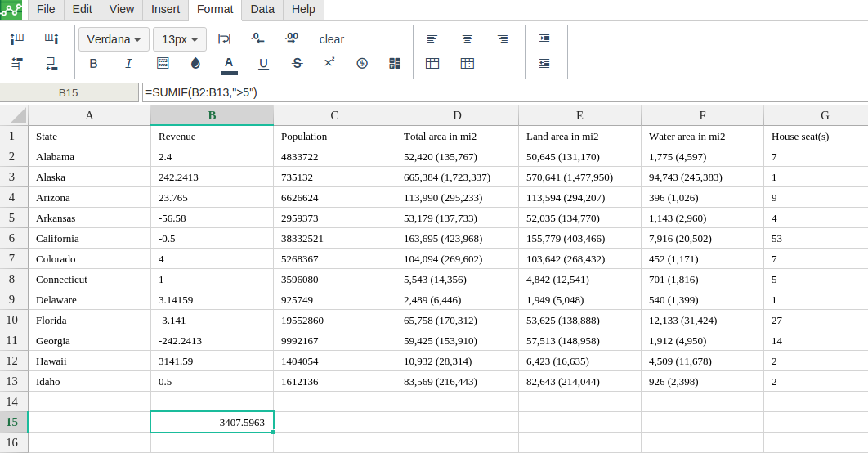Viewport: 868px width, 453px height.
Task: Open the Verdana font family dropdown
Action: click(114, 39)
